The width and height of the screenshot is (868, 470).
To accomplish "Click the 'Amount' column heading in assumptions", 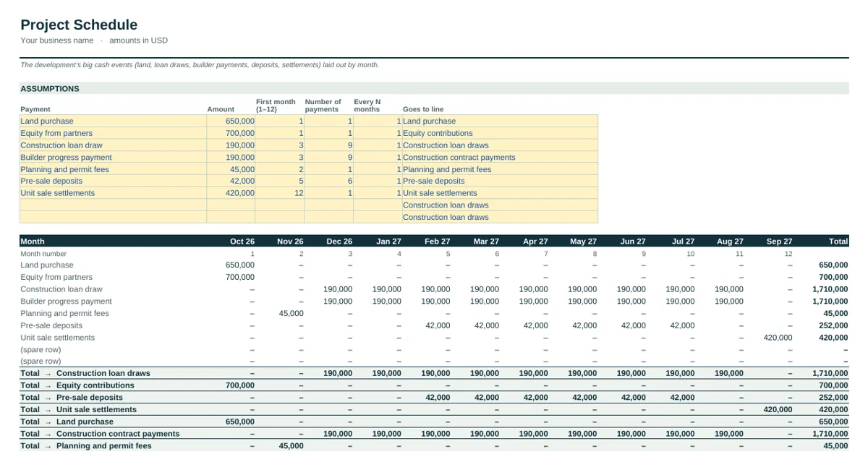I will [x=221, y=109].
